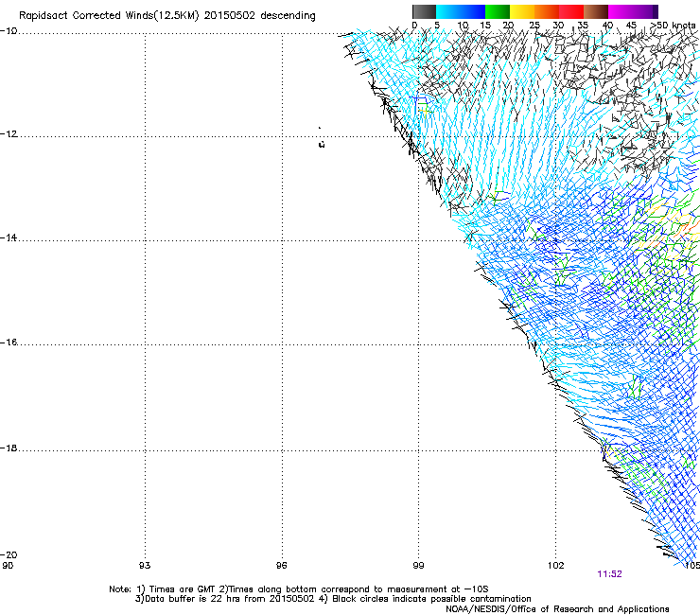
Task: Click the 'Data buffer is 22 hrs' note line
Action: pyautogui.click(x=333, y=599)
